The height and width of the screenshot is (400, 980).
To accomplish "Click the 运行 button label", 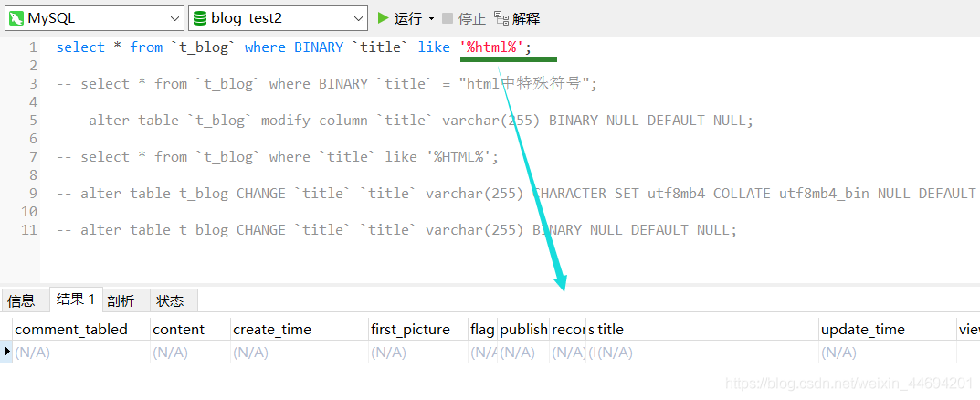I will (x=408, y=18).
